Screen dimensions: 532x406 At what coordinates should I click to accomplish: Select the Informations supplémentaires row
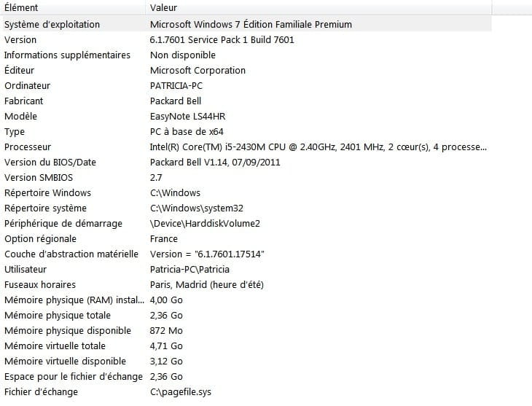coord(246,55)
